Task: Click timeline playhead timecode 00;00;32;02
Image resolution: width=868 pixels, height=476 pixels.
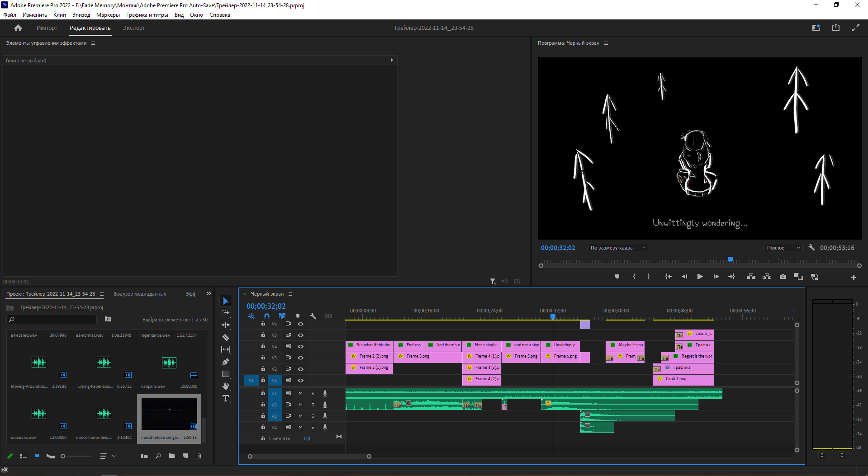Action: pos(266,306)
